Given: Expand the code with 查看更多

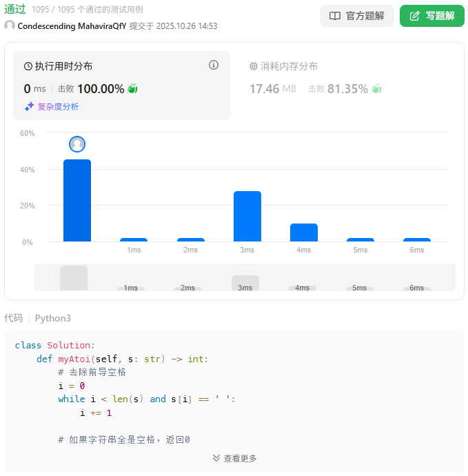Looking at the screenshot, I should (234, 458).
